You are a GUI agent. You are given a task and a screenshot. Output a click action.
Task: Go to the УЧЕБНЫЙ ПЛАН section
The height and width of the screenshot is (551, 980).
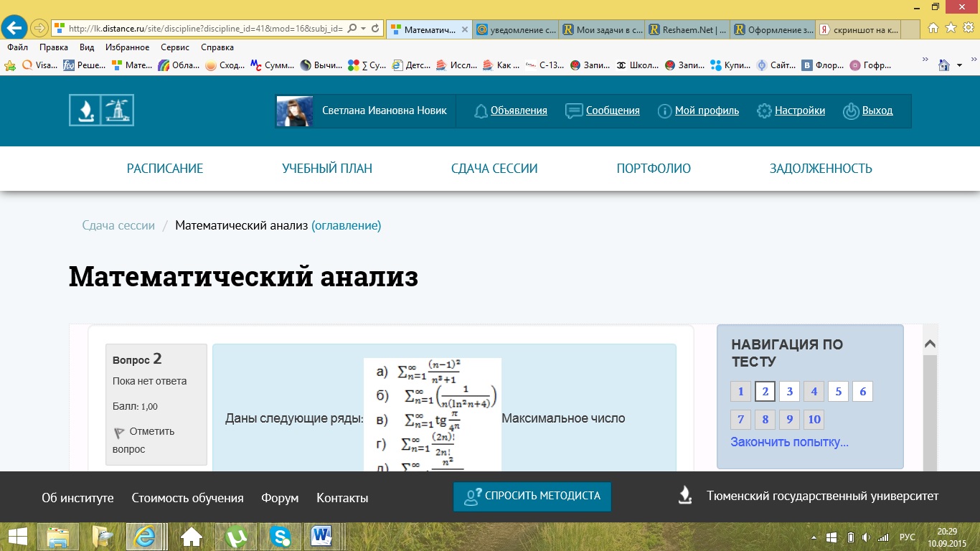click(327, 169)
